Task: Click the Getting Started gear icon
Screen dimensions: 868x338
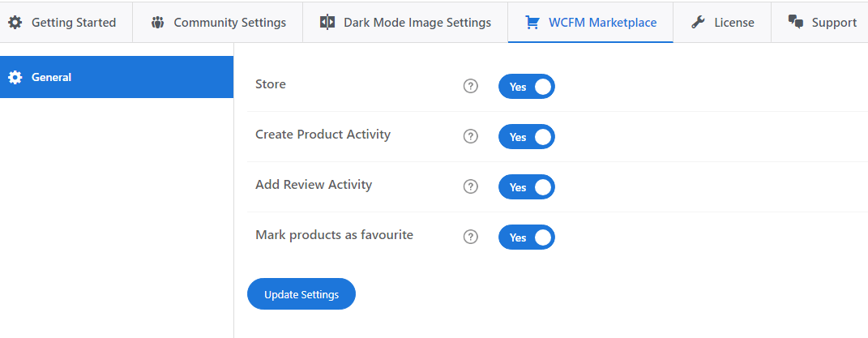Action: pyautogui.click(x=15, y=23)
